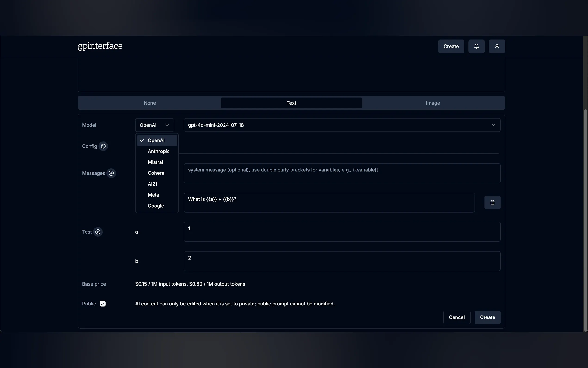Switch to the None tab
This screenshot has width=588, height=368.
point(150,103)
